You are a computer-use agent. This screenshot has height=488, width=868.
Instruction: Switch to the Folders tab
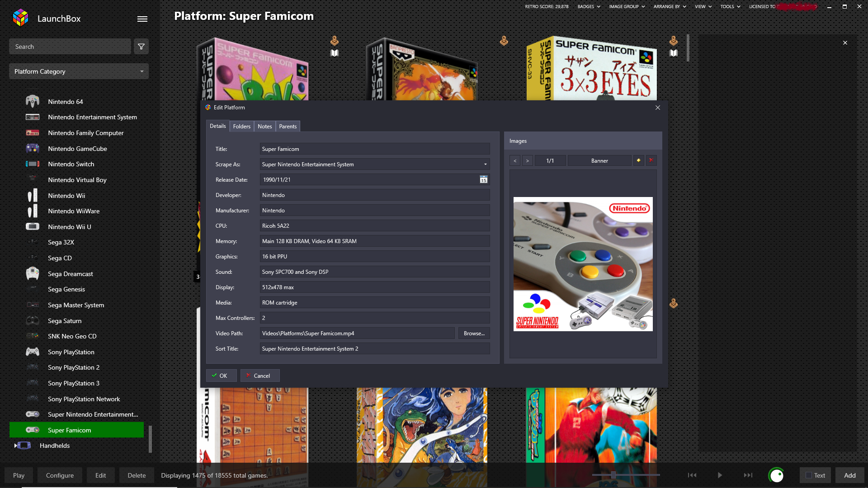pyautogui.click(x=241, y=127)
